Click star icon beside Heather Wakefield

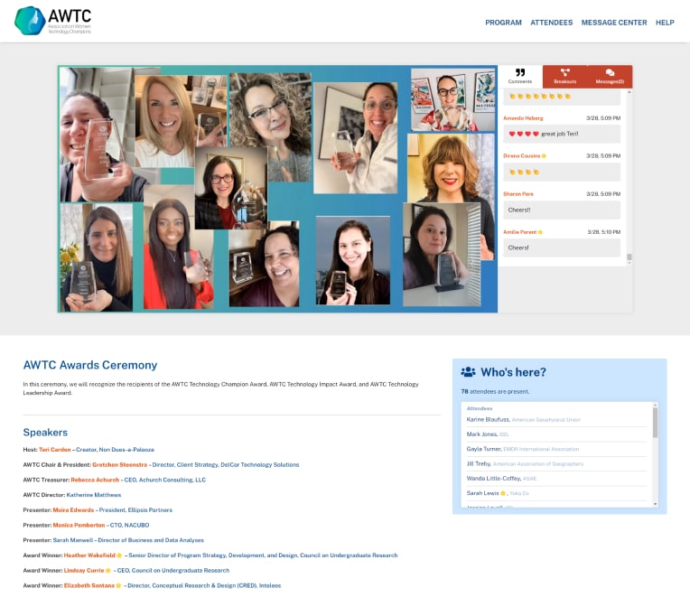(x=119, y=555)
